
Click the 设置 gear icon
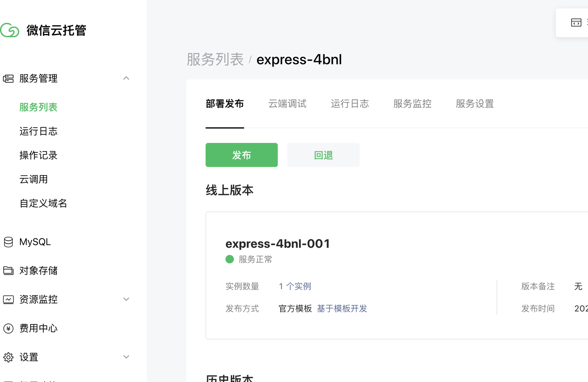pos(8,358)
